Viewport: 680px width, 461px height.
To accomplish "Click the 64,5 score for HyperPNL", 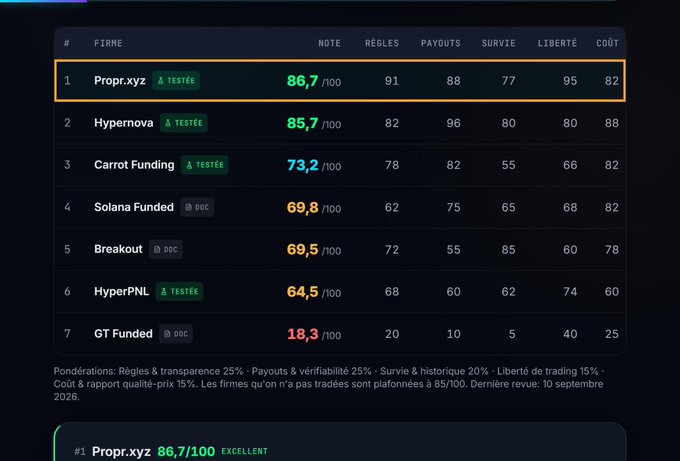I will click(x=302, y=291).
